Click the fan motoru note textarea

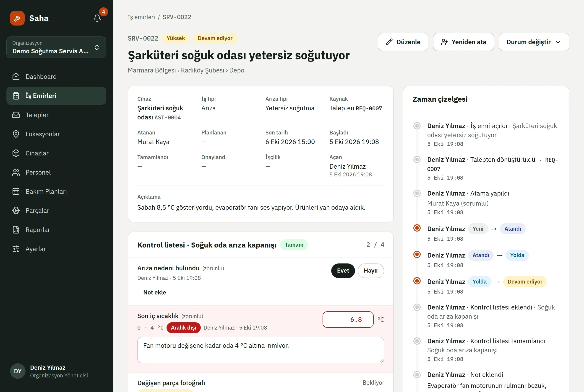tap(261, 350)
